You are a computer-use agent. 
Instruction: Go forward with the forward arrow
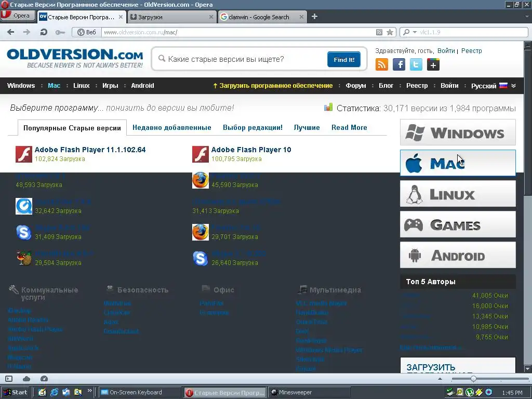[26, 32]
